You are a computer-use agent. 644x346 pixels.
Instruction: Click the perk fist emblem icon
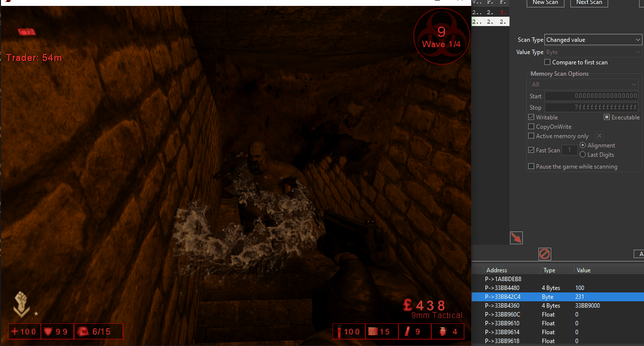click(20, 304)
